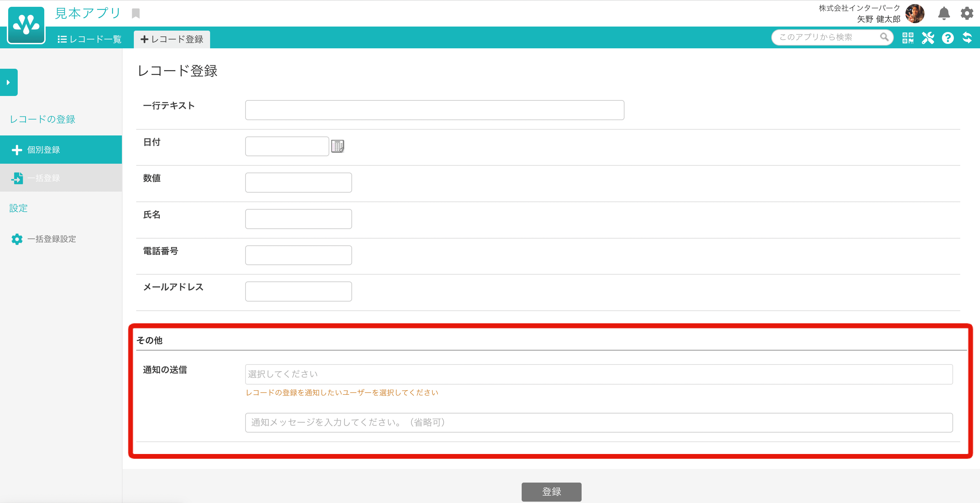
Task: Click the search magnifier icon
Action: coord(884,37)
